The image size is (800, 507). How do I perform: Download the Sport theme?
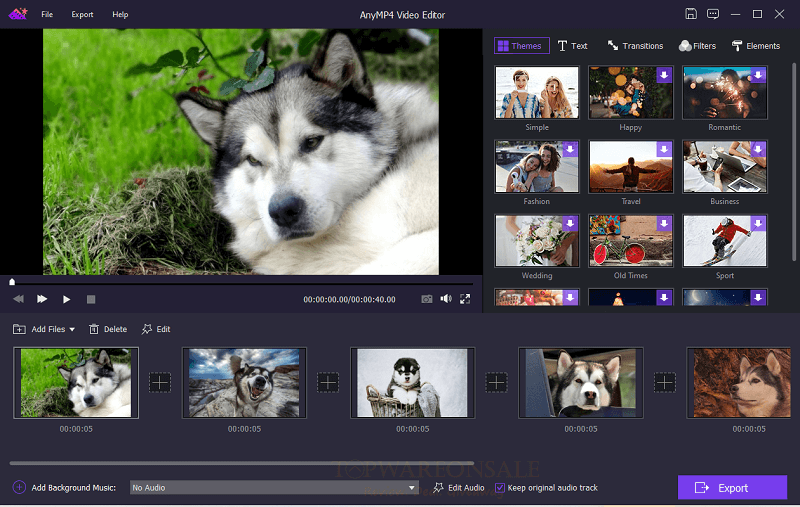coord(758,223)
